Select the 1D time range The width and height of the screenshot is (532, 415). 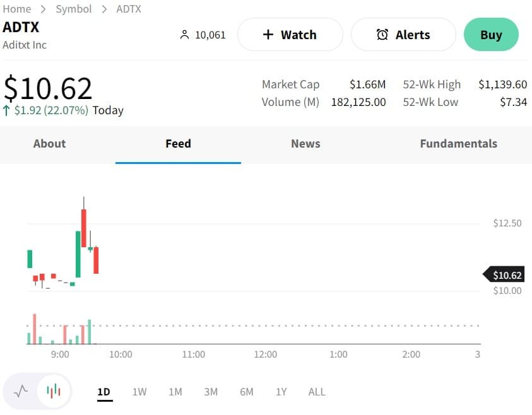click(103, 392)
